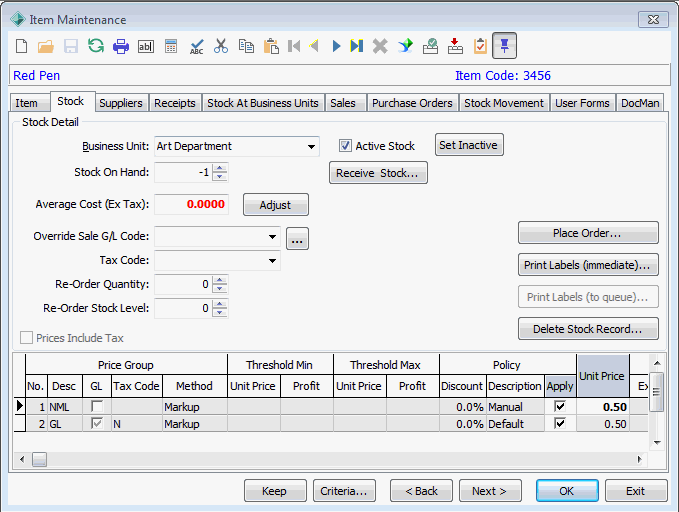Viewport: 679px width, 512px height.
Task: Click the red download arrow tray icon
Action: pyautogui.click(x=455, y=46)
